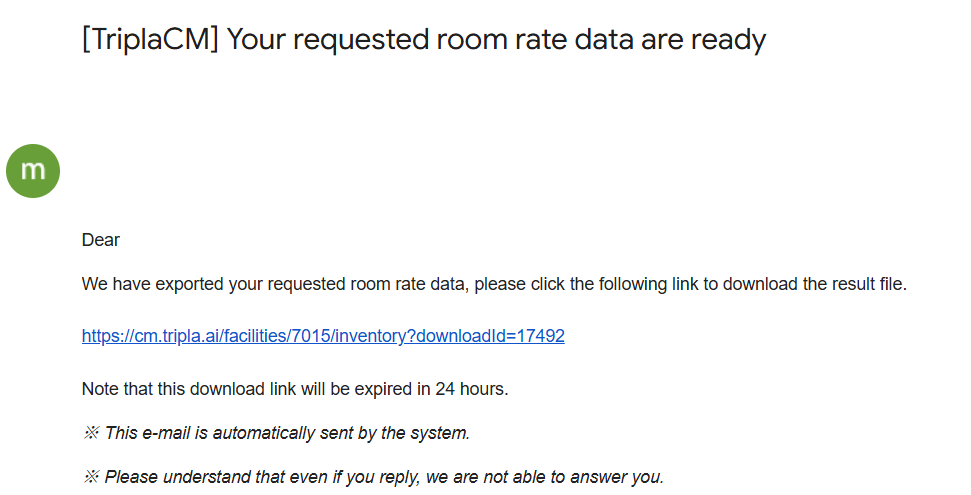
Task: Open the cm.tripla.ai inventory download link
Action: point(323,336)
